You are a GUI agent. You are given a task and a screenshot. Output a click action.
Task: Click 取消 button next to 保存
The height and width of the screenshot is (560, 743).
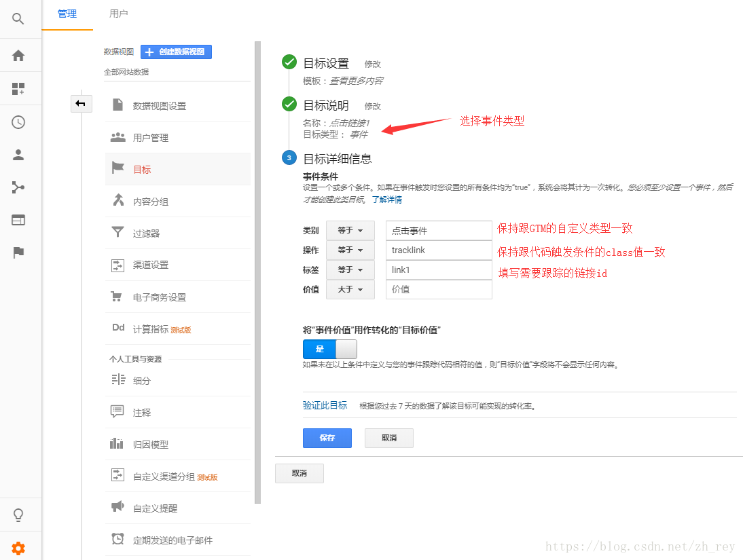pos(389,438)
